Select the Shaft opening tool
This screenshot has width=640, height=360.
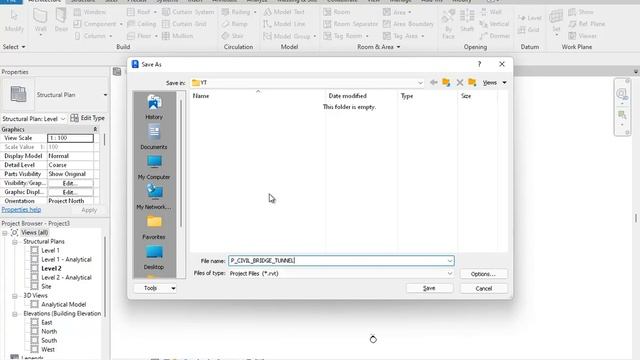467,21
